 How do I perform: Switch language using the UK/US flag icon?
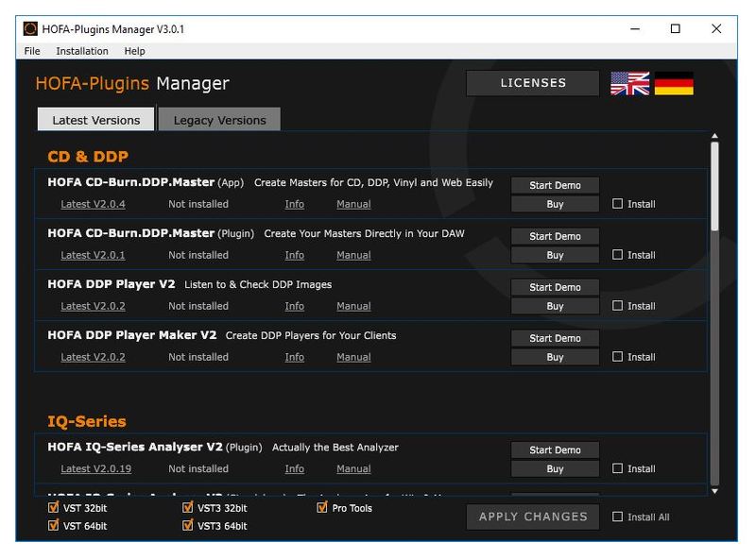tap(629, 83)
